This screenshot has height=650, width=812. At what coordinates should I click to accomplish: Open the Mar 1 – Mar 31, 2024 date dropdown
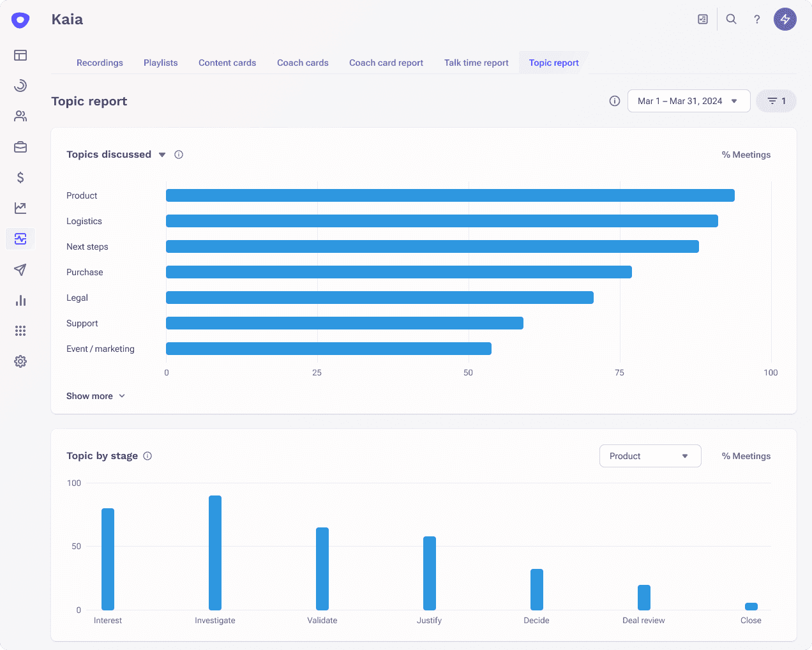point(688,101)
